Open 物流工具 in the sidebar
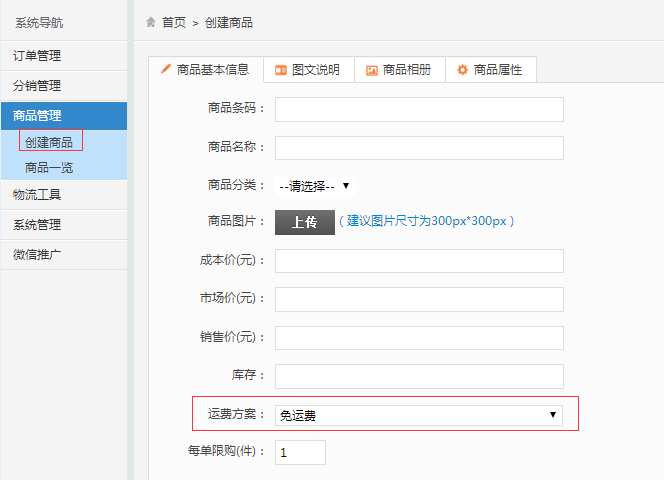 tap(37, 194)
